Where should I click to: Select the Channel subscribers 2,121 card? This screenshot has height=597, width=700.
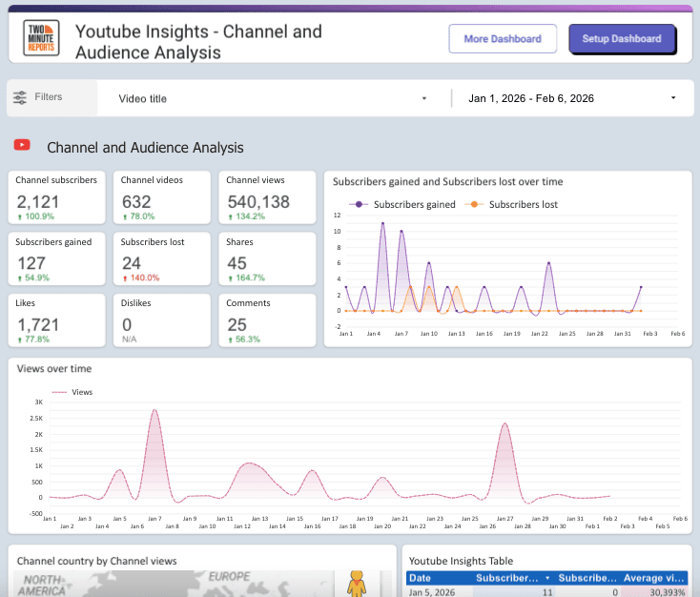[56, 197]
